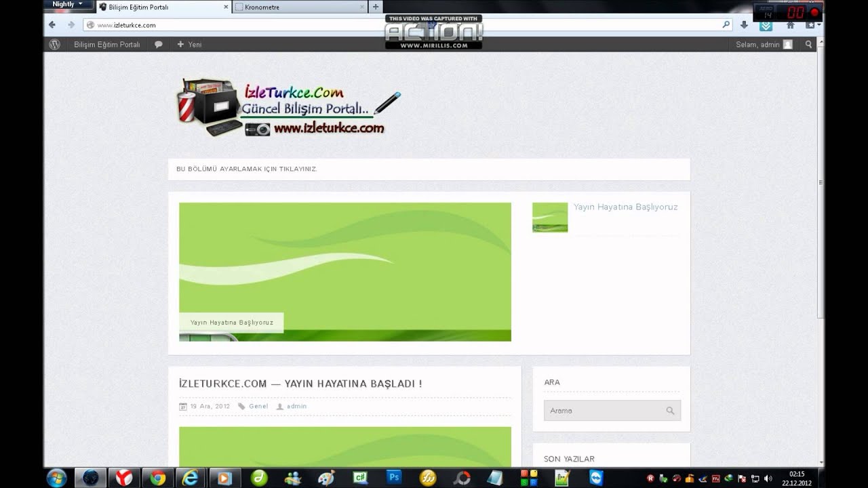Click the small green slider thumbnail
This screenshot has width=868, height=488.
550,218
